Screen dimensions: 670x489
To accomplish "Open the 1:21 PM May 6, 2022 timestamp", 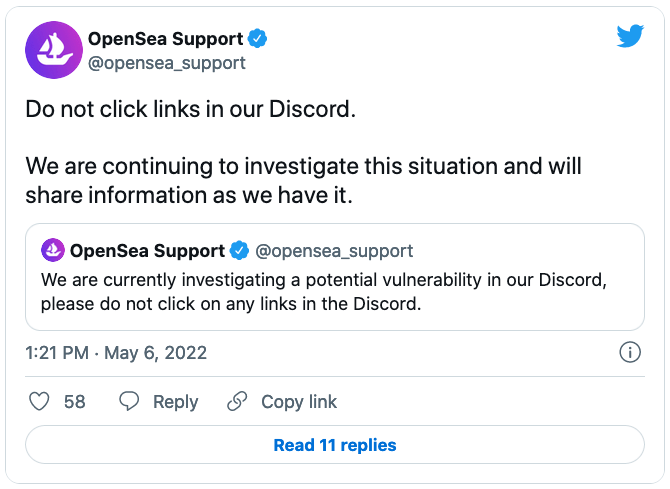I will 116,353.
